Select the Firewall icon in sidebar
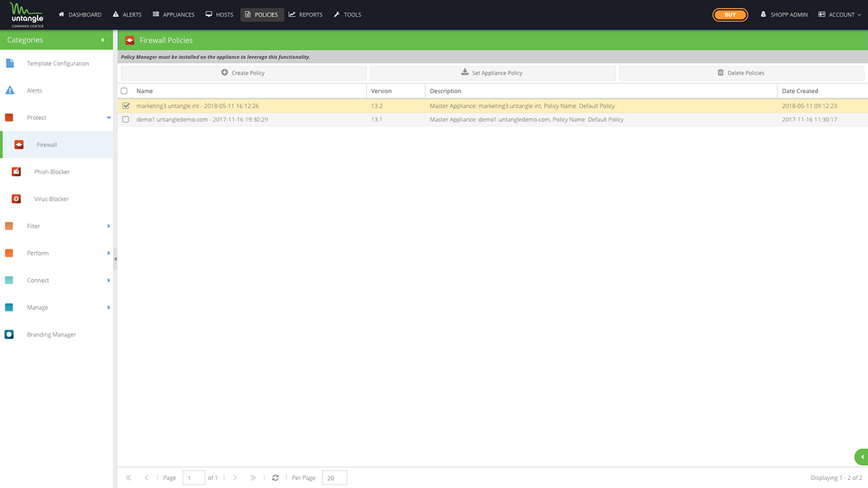Screen dimensions: 868x488 point(20,145)
